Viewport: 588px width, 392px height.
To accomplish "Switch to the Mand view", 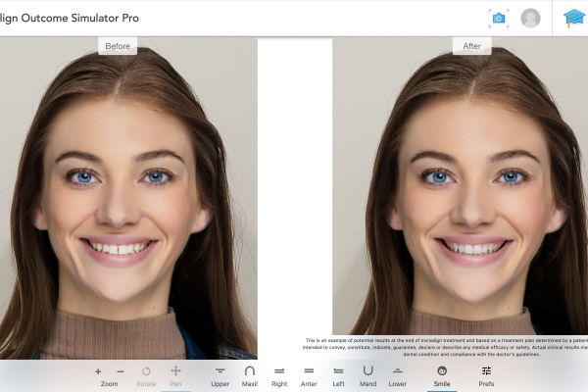I will coord(367,376).
